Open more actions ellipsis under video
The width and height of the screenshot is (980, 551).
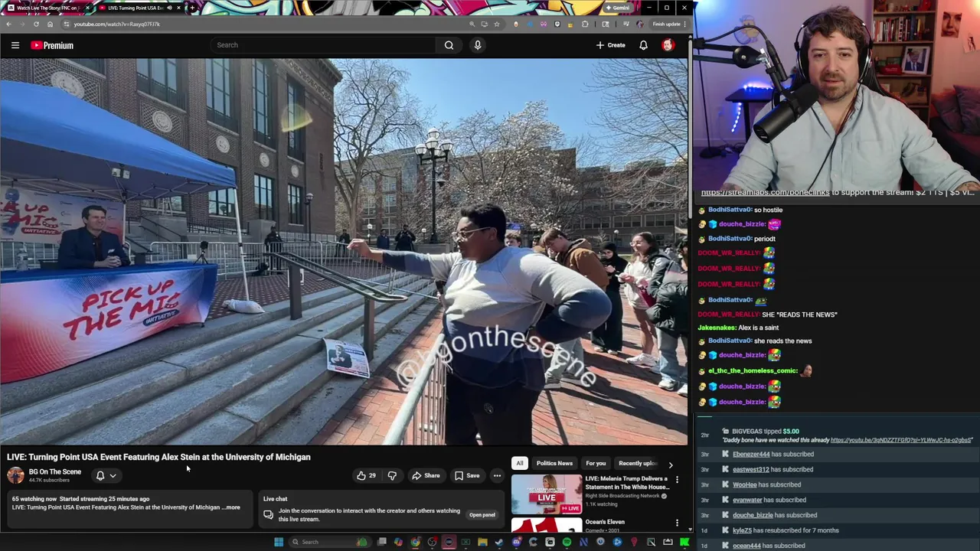[497, 476]
